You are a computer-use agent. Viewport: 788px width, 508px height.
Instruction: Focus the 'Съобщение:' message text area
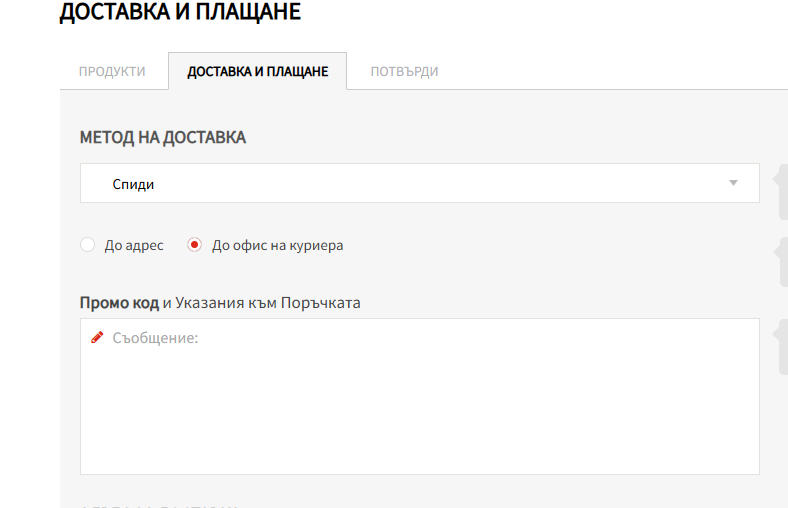click(x=419, y=400)
